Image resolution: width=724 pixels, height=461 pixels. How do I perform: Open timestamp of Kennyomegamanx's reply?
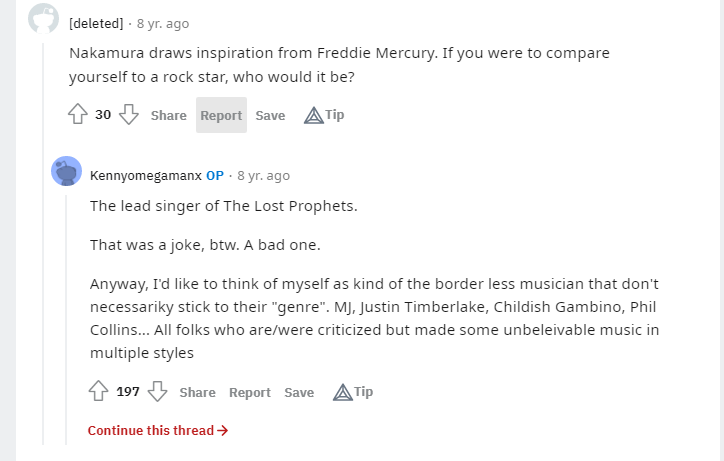pos(264,176)
